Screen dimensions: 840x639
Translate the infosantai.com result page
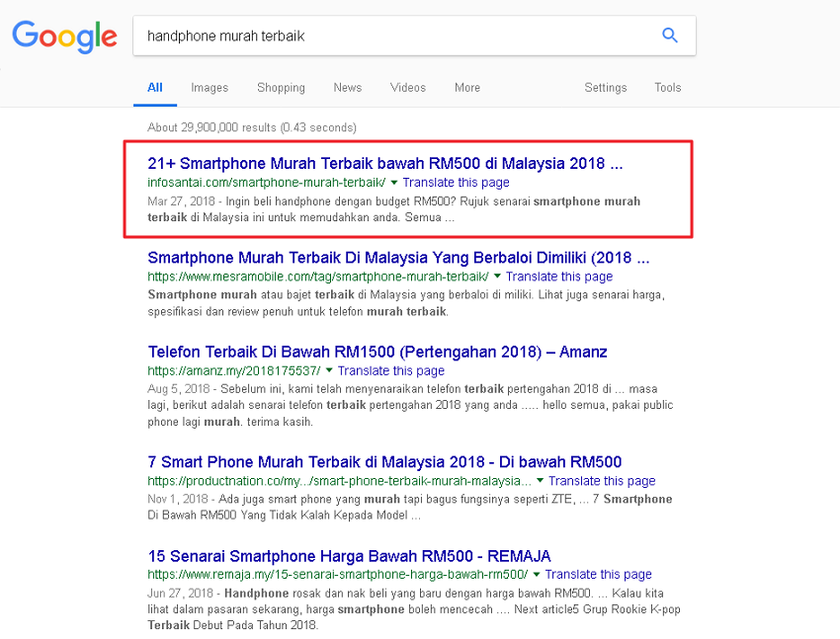pyautogui.click(x=456, y=183)
